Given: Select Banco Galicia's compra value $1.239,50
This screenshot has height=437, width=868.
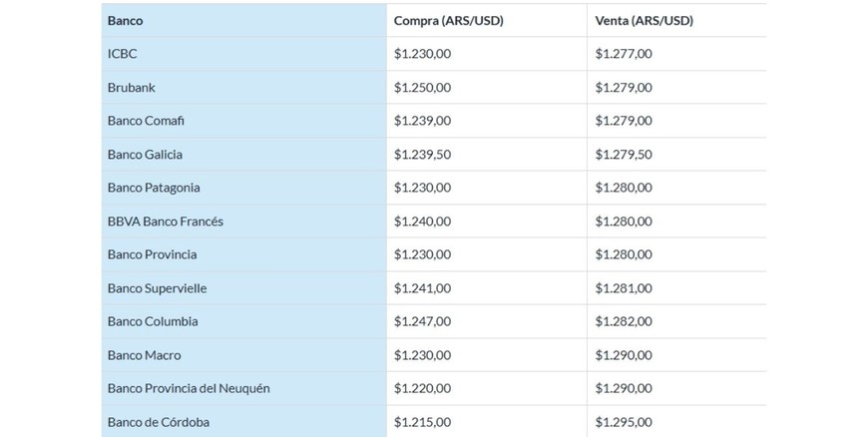Looking at the screenshot, I should (423, 155).
